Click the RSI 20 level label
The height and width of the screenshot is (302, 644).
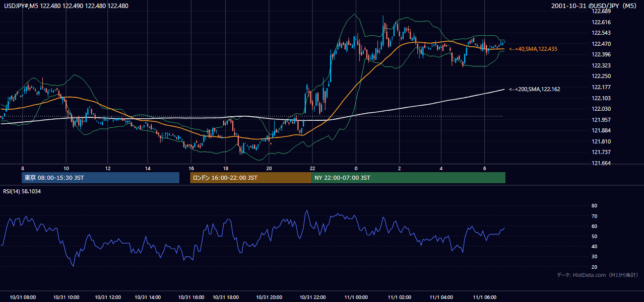(594, 267)
